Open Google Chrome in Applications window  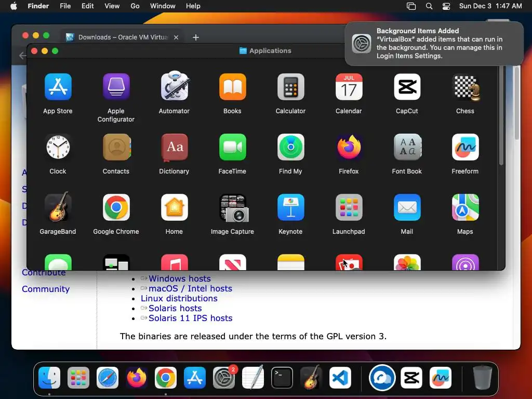coord(116,207)
